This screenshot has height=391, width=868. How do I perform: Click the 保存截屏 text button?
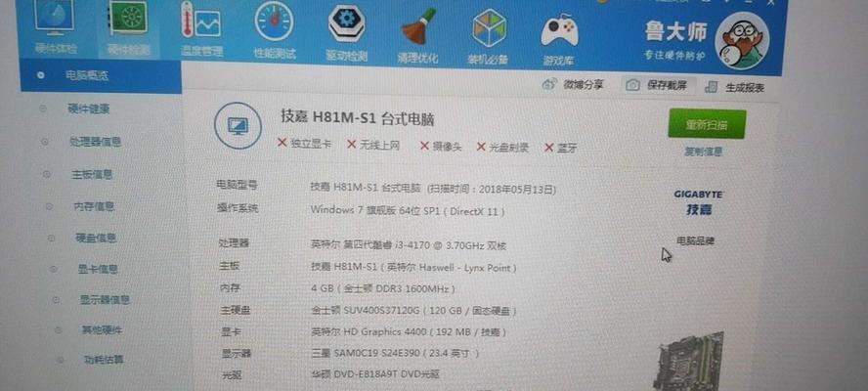coord(667,85)
